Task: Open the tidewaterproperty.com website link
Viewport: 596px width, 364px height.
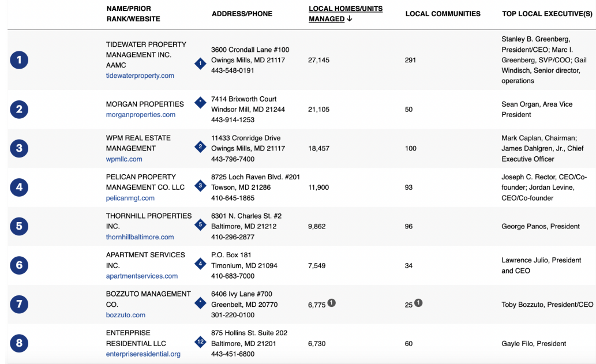Action: tap(140, 75)
